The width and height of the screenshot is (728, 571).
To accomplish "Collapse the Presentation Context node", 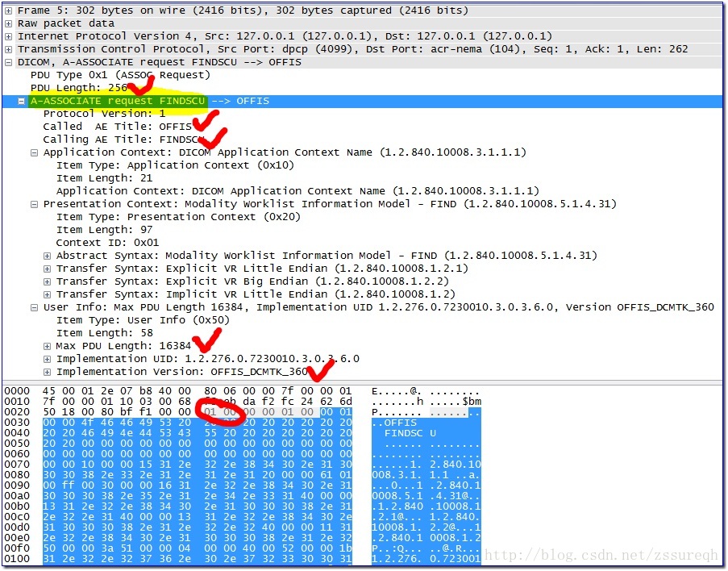I will (34, 204).
